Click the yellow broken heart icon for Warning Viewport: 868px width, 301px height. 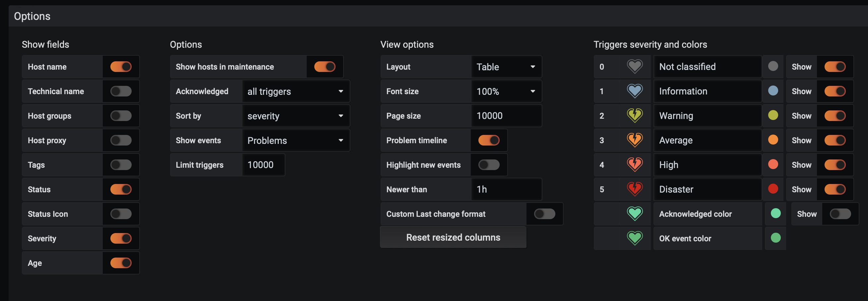tap(635, 116)
